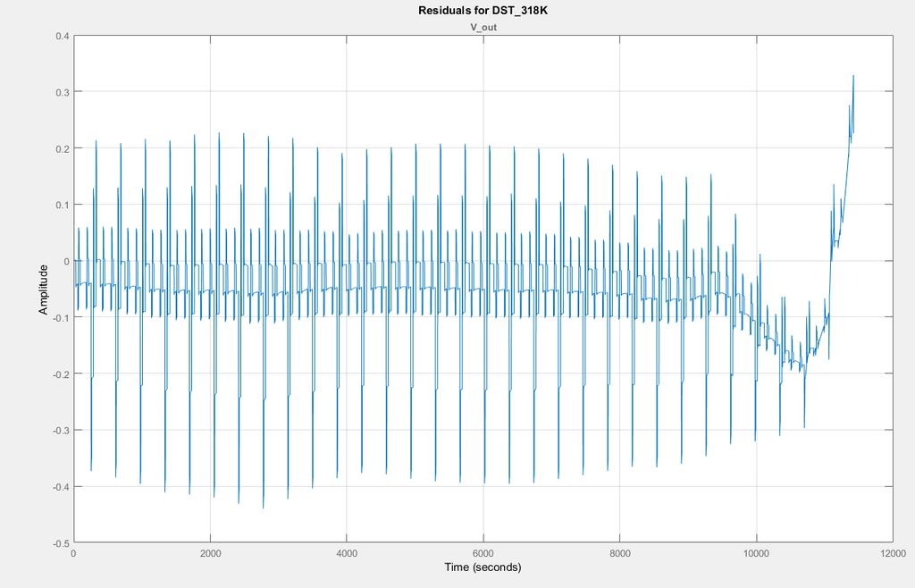The image size is (915, 588).
Task: Click the y-axis tick label '0.1'
Action: 63,205
